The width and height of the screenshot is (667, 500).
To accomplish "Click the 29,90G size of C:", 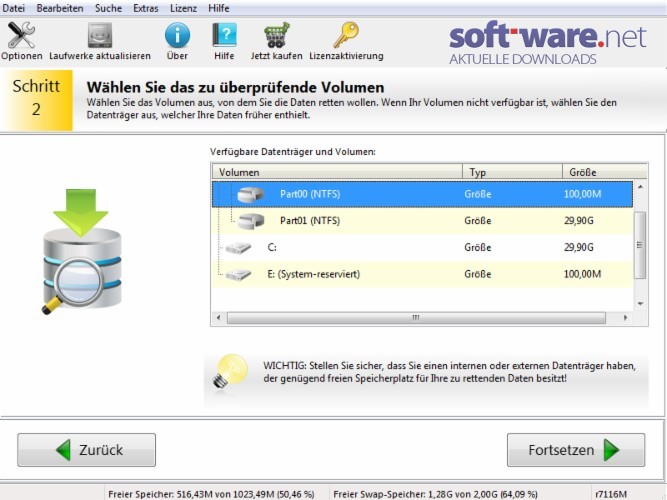I will [579, 248].
